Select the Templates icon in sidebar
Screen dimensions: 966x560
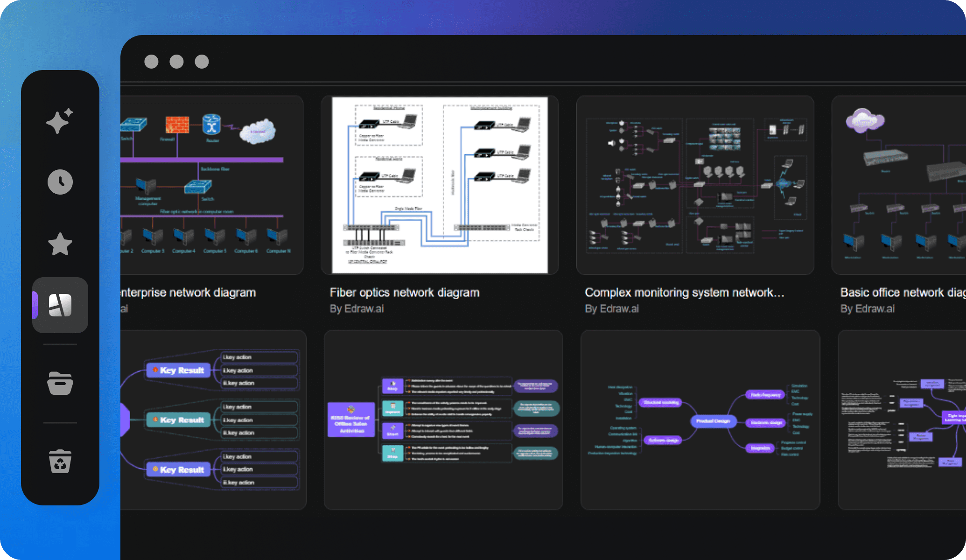click(60, 305)
